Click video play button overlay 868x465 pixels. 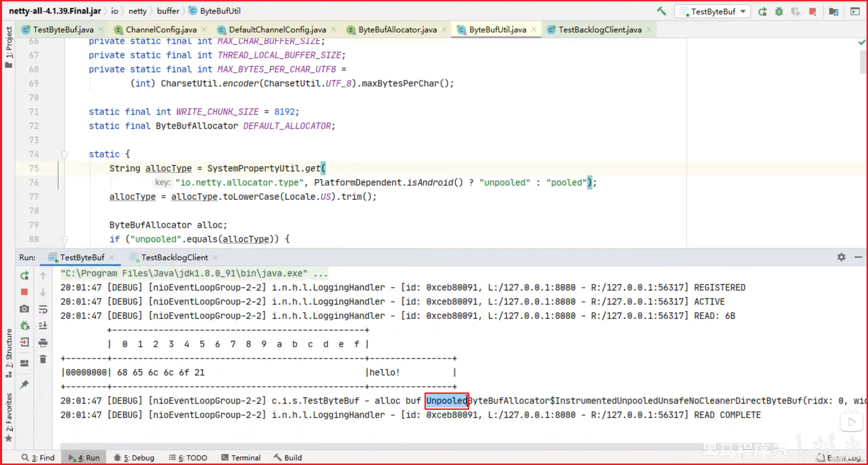(x=852, y=422)
